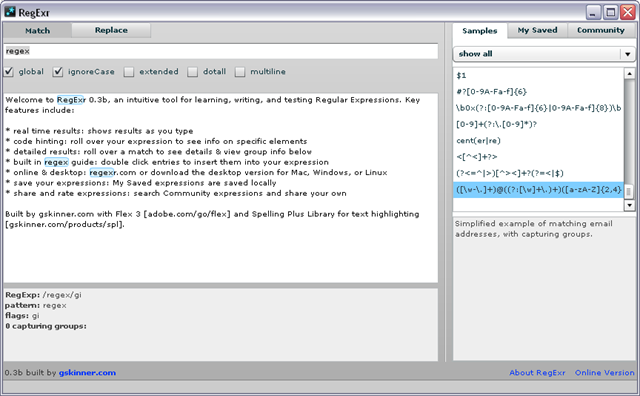Image resolution: width=640 pixels, height=396 pixels.
Task: Click the samples list scrollbar thumb
Action: point(629,191)
